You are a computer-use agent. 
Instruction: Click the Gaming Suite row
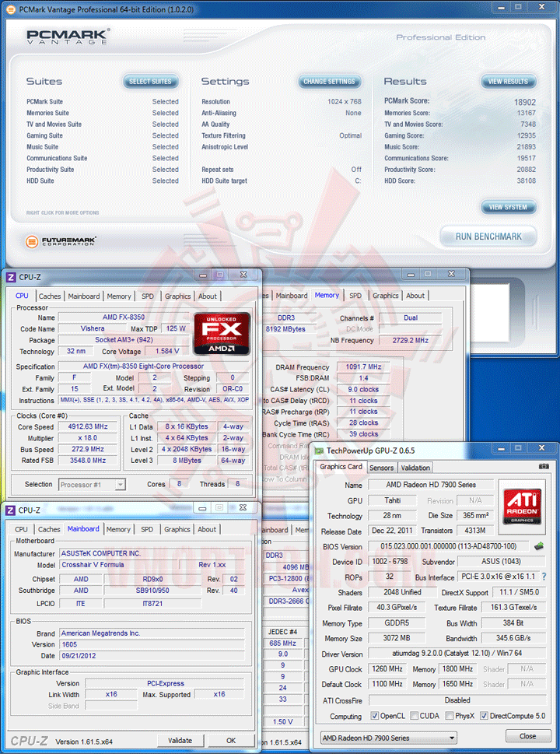[x=103, y=135]
